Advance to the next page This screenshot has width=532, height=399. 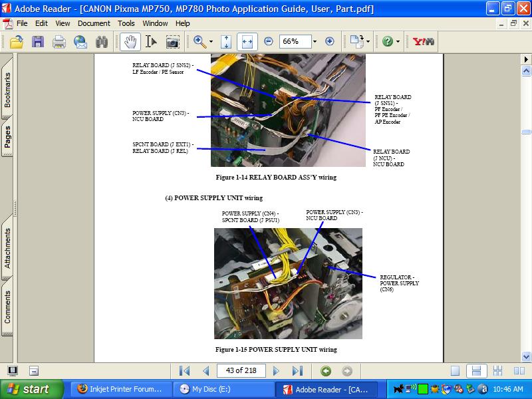(x=276, y=371)
